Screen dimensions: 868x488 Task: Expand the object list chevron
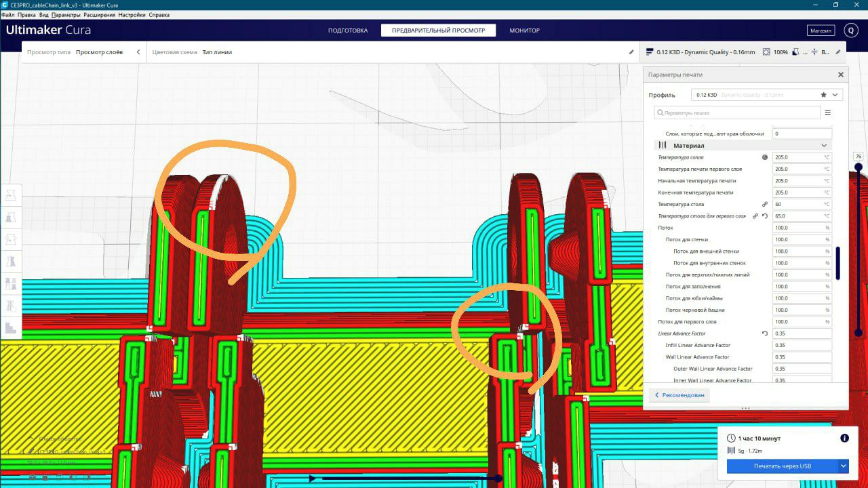coord(33,439)
